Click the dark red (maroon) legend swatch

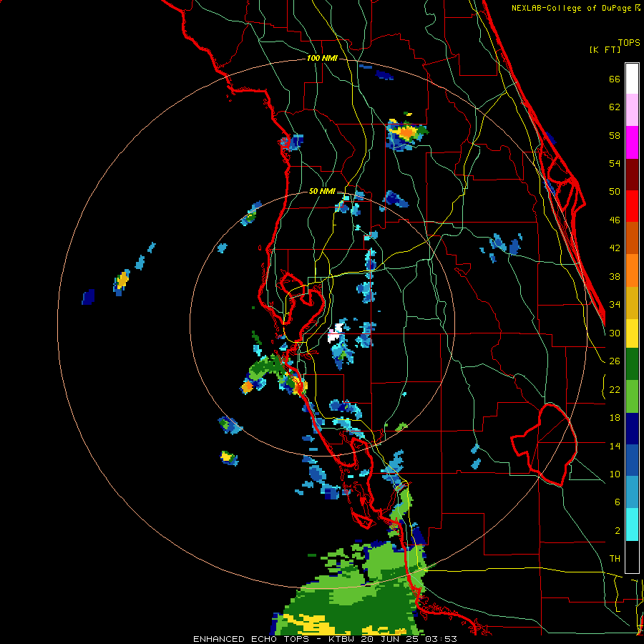tap(632, 175)
